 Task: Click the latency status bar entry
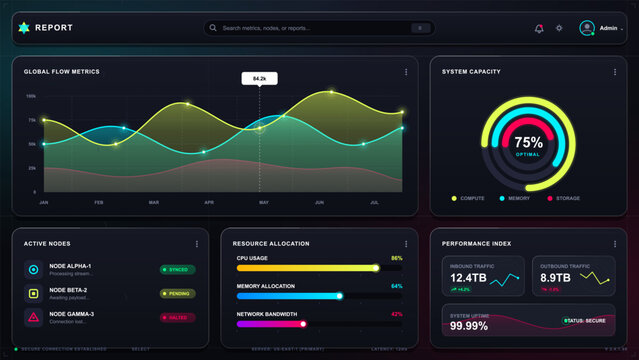pyautogui.click(x=389, y=349)
